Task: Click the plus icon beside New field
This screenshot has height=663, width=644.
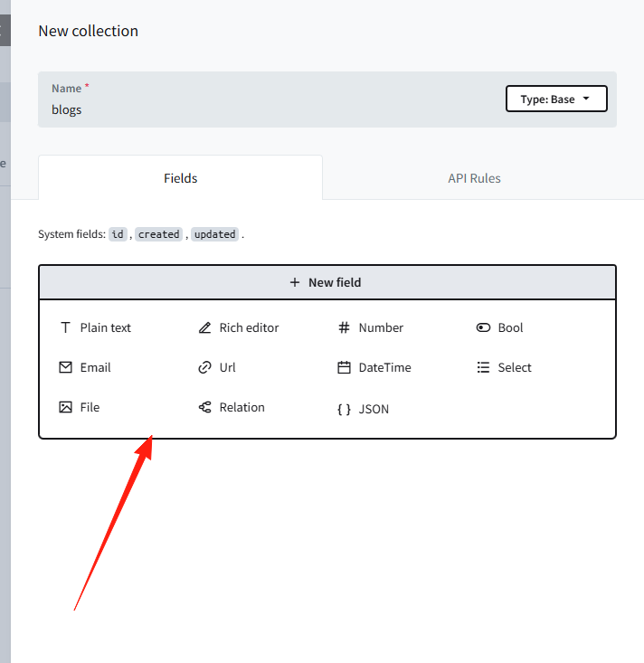Action: point(295,282)
